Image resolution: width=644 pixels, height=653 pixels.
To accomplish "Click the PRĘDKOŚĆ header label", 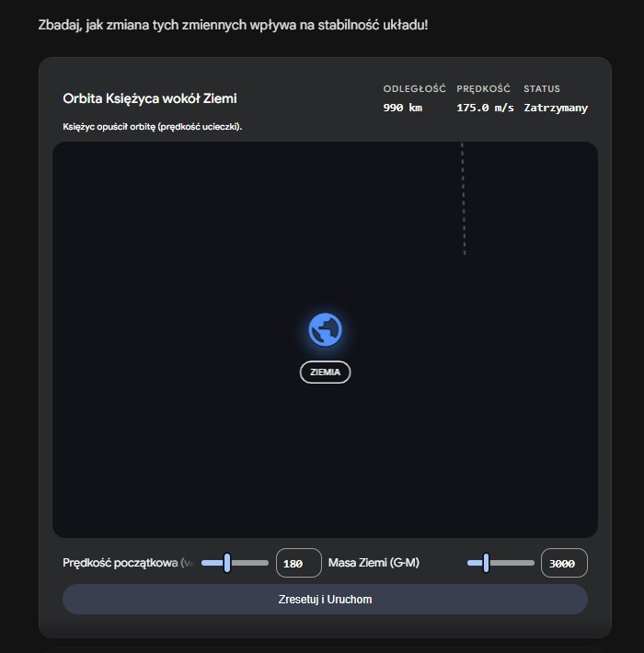I will click(x=483, y=89).
